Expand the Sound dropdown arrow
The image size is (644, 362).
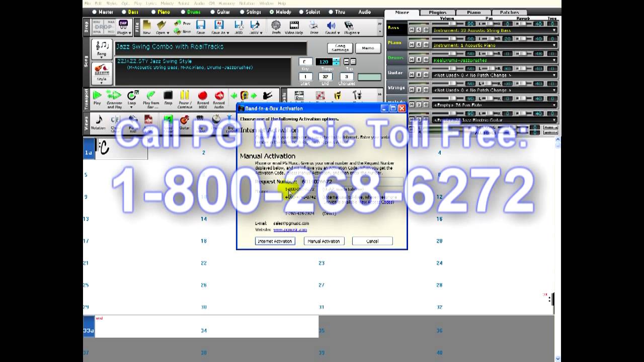click(x=338, y=33)
